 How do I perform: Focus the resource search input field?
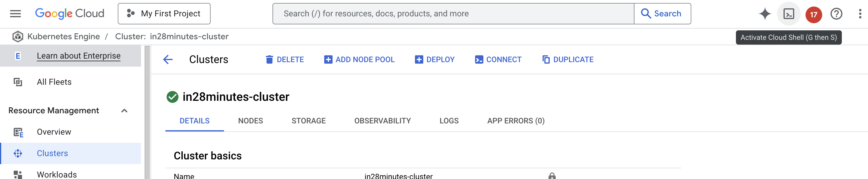pos(453,14)
